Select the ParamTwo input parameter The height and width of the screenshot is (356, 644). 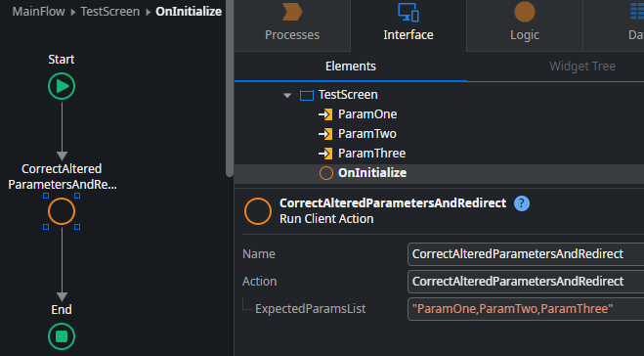click(x=367, y=134)
